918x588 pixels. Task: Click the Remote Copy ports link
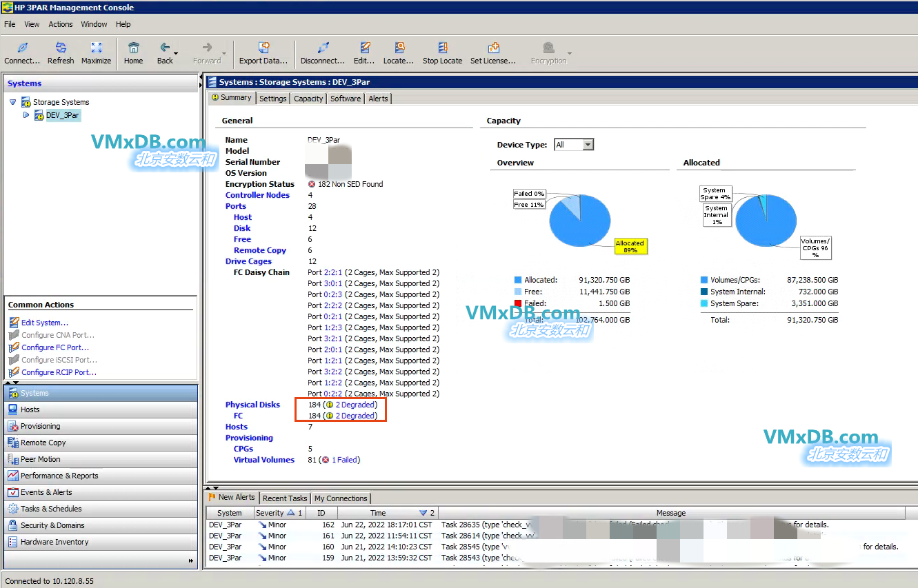click(260, 250)
